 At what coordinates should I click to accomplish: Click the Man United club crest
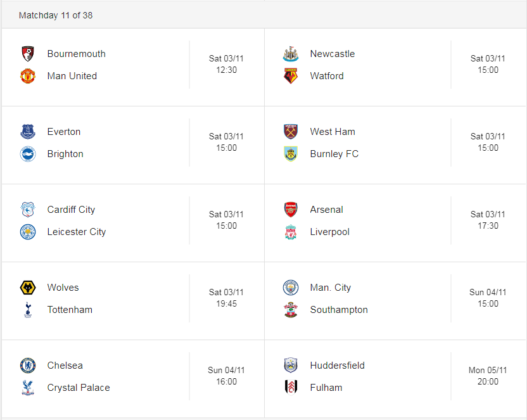(x=28, y=76)
